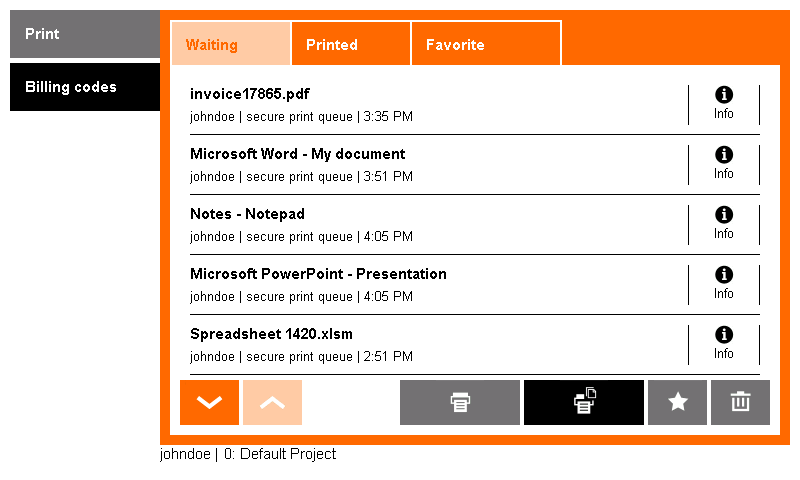Open Info for Microsoft PowerPoint - Presentation
The width and height of the screenshot is (800, 480).
(x=723, y=285)
